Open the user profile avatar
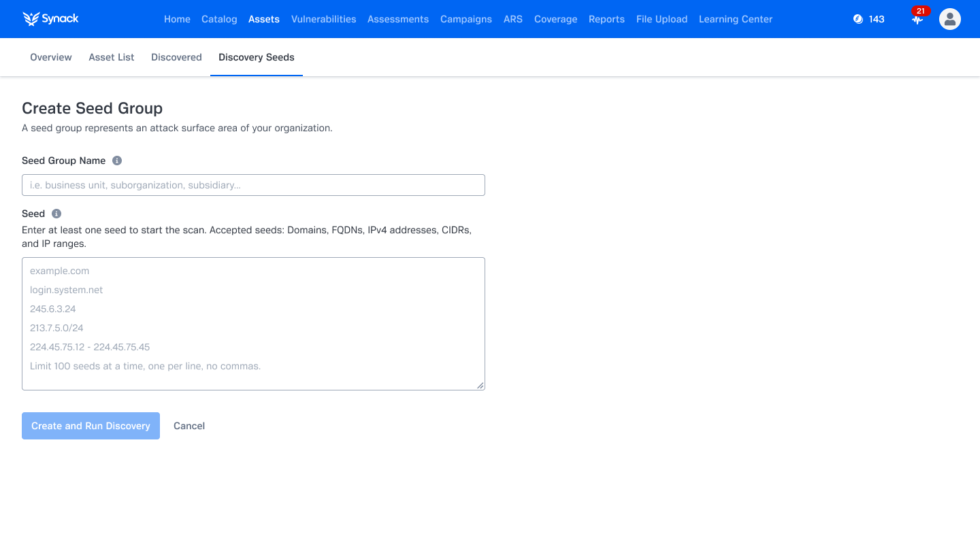Screen dimensions: 980x551 pyautogui.click(x=949, y=19)
